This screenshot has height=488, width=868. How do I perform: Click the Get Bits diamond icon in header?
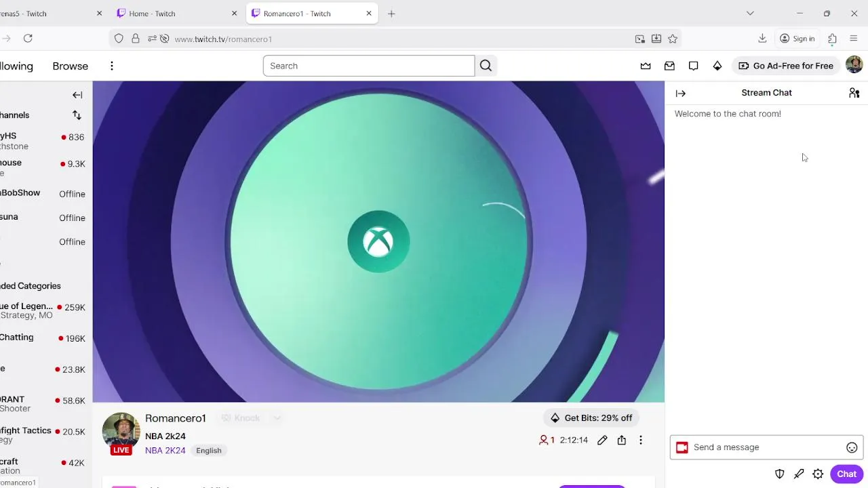[x=717, y=66]
